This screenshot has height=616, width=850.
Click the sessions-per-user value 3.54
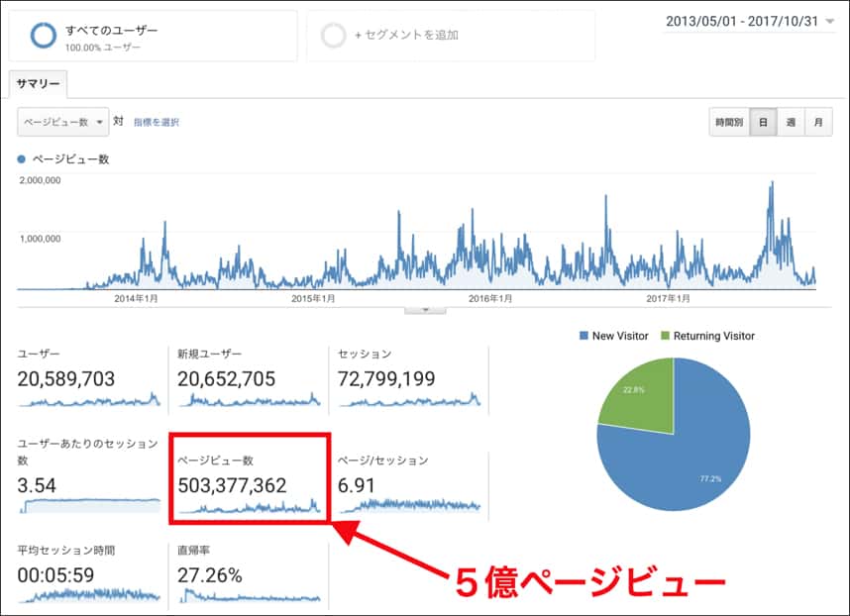point(37,485)
